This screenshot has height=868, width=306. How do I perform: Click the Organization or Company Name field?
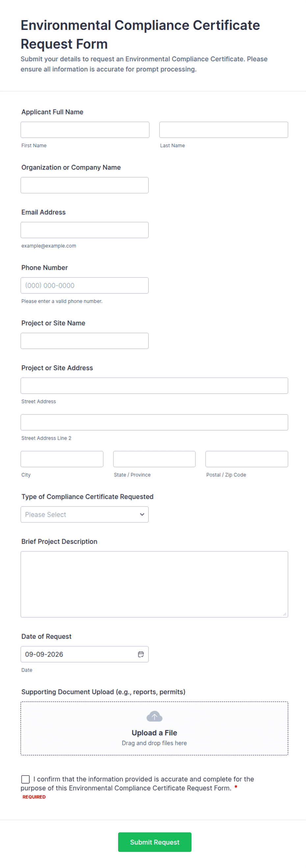pos(85,185)
